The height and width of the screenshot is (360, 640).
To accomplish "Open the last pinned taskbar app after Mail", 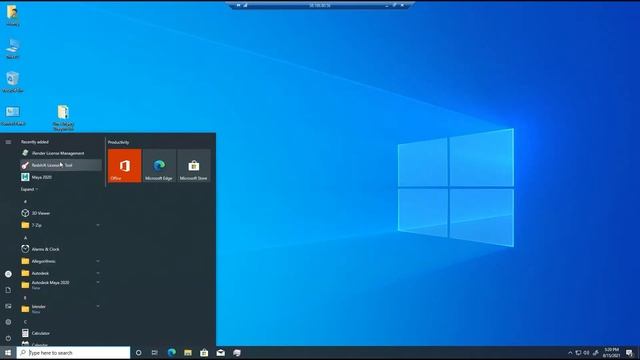I will pyautogui.click(x=237, y=353).
